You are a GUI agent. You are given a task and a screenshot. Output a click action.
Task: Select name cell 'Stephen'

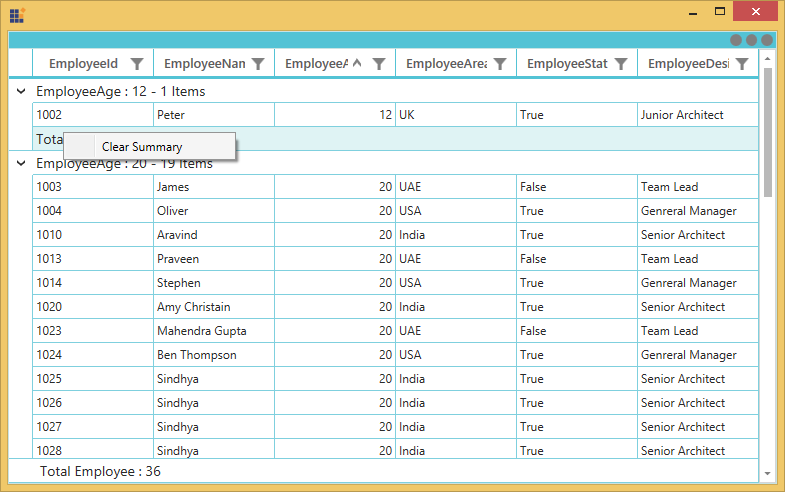(214, 283)
